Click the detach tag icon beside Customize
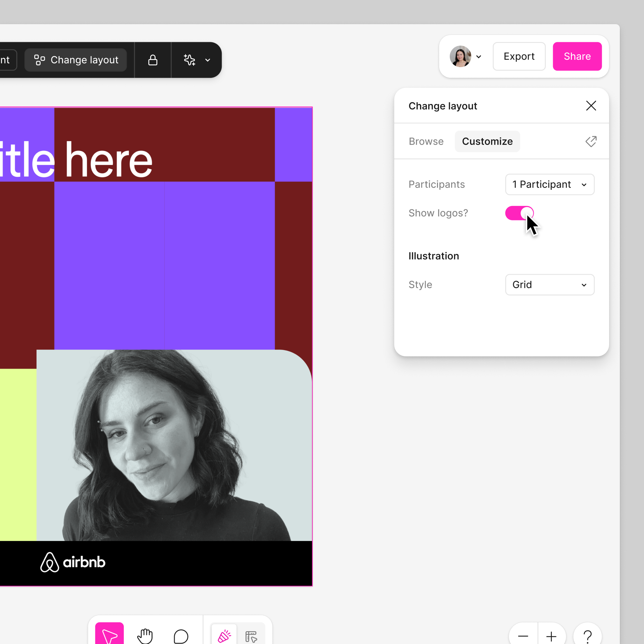644x644 pixels. coord(591,141)
